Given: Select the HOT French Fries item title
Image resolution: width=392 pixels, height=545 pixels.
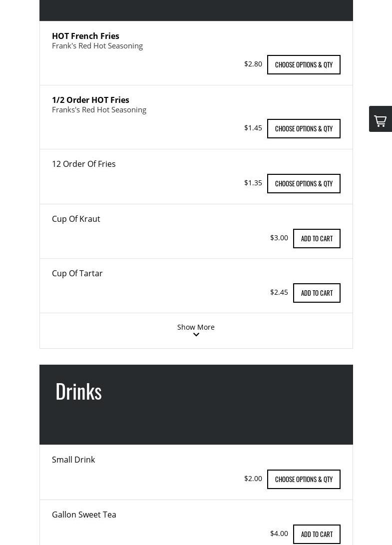Looking at the screenshot, I should [85, 36].
